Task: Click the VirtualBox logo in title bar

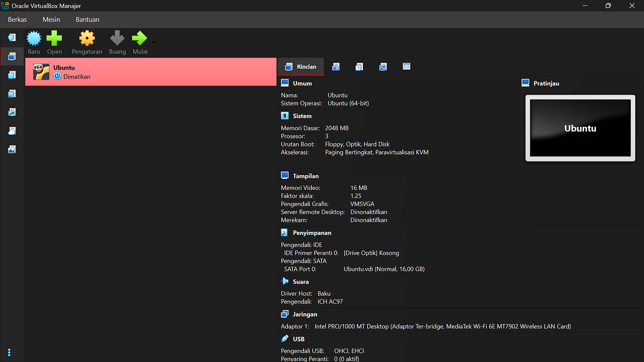Action: coord(6,6)
